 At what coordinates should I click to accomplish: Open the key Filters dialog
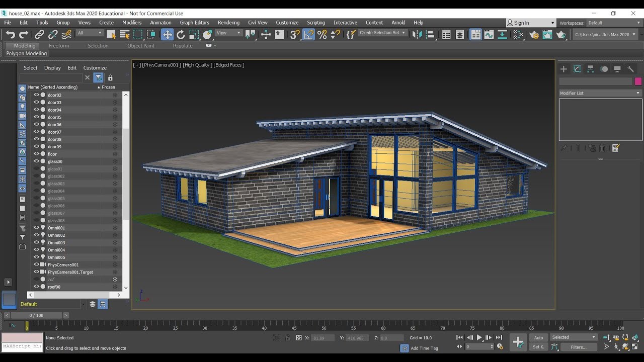point(580,346)
